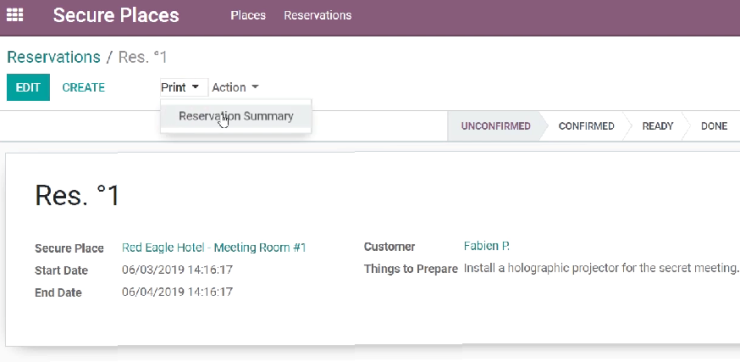Click the Action dropdown caret arrow
Image resolution: width=740 pixels, height=362 pixels.
pos(255,87)
